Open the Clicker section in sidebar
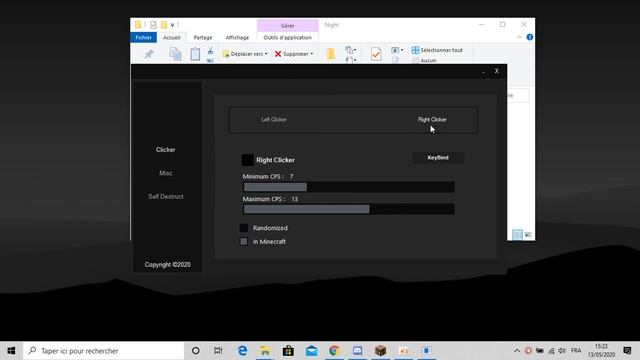The image size is (640, 360). point(165,150)
